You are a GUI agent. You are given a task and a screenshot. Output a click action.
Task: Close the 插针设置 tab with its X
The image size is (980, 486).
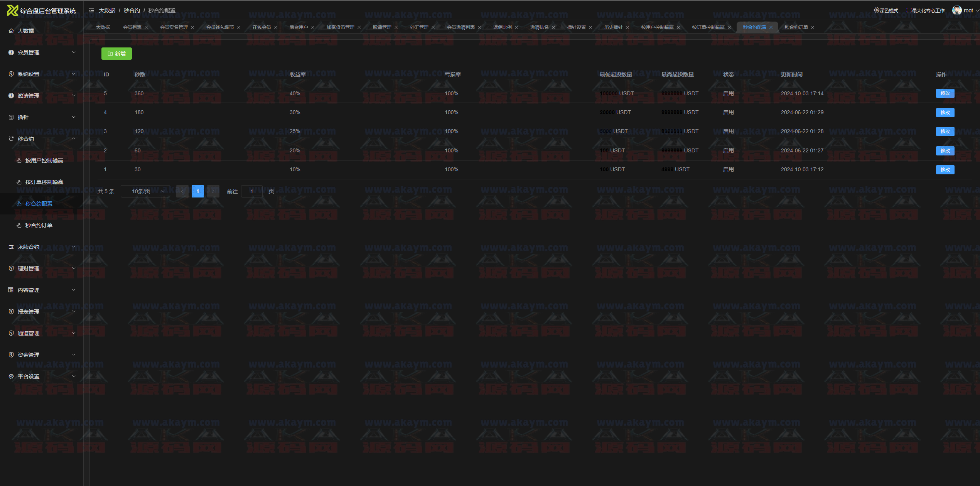tap(590, 27)
